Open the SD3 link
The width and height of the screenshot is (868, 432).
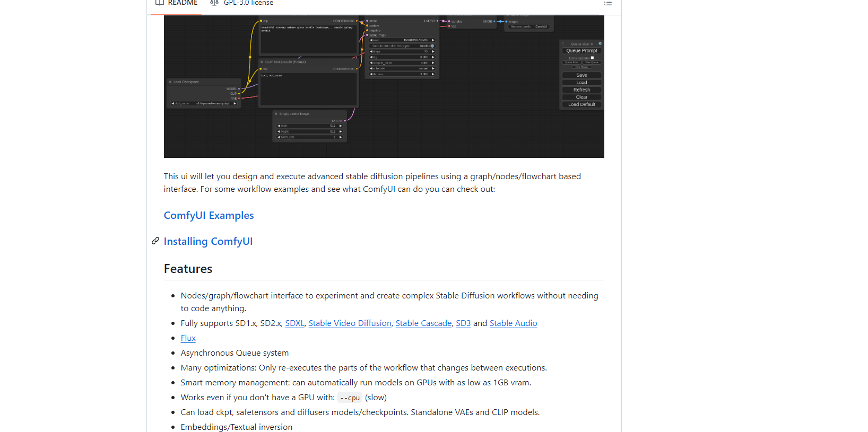(x=463, y=323)
